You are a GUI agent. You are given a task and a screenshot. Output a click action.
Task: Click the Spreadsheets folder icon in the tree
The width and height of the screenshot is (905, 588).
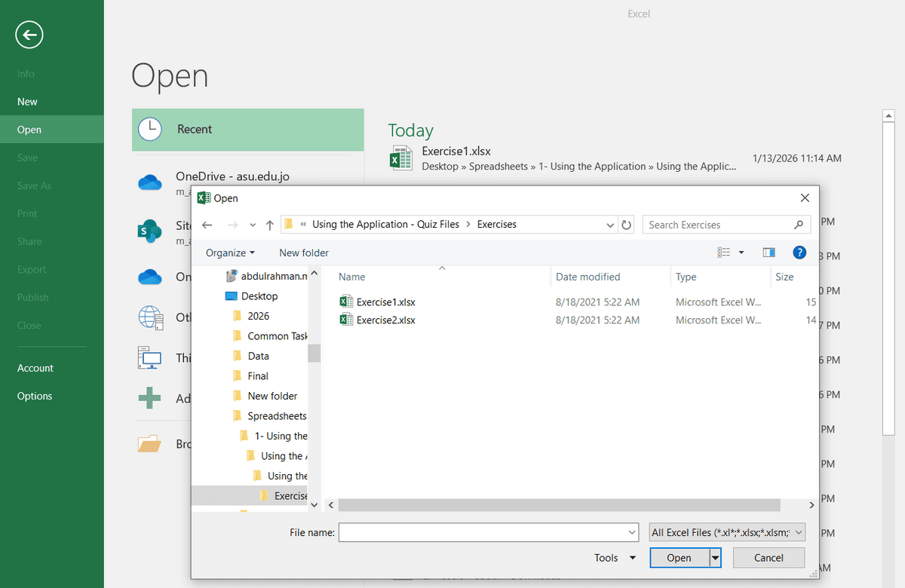click(x=237, y=415)
